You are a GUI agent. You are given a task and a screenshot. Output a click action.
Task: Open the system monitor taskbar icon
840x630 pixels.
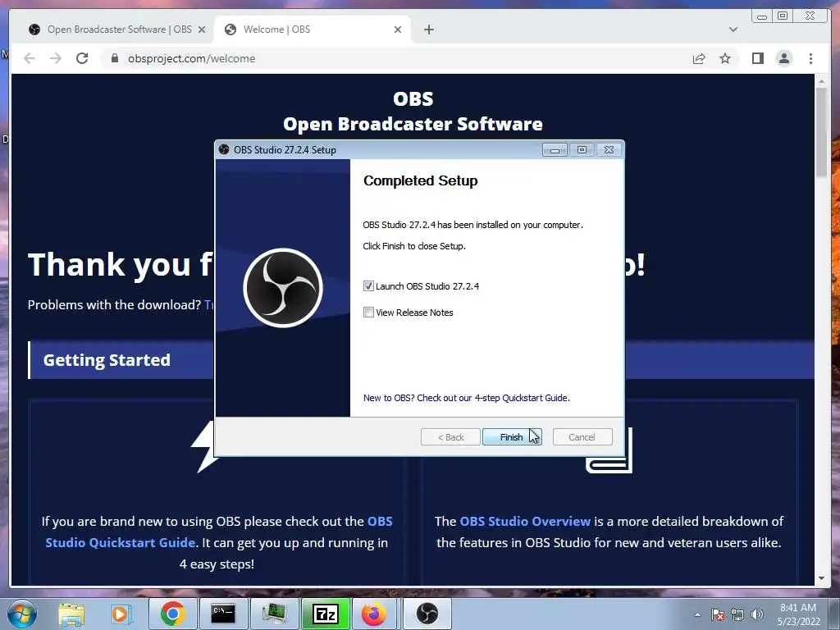274,614
